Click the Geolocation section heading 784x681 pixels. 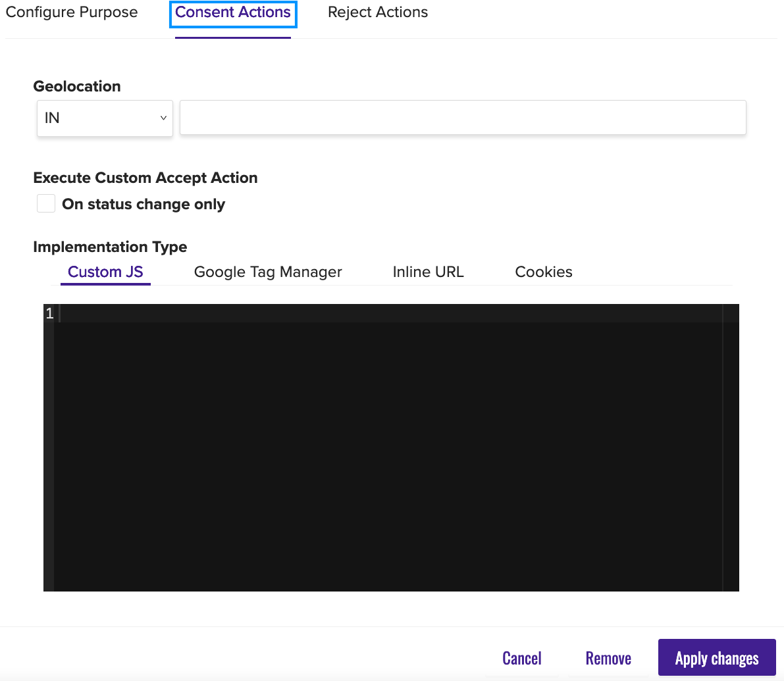coord(77,87)
